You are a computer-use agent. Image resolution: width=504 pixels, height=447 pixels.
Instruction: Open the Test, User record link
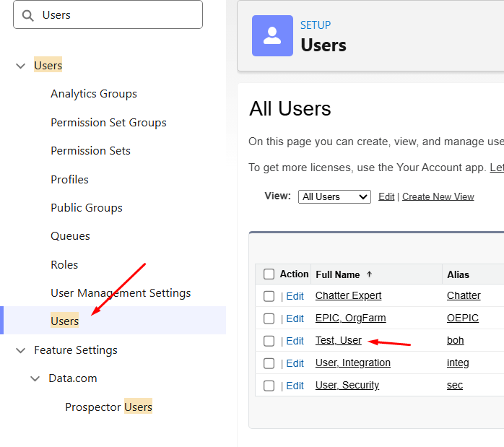coord(338,341)
